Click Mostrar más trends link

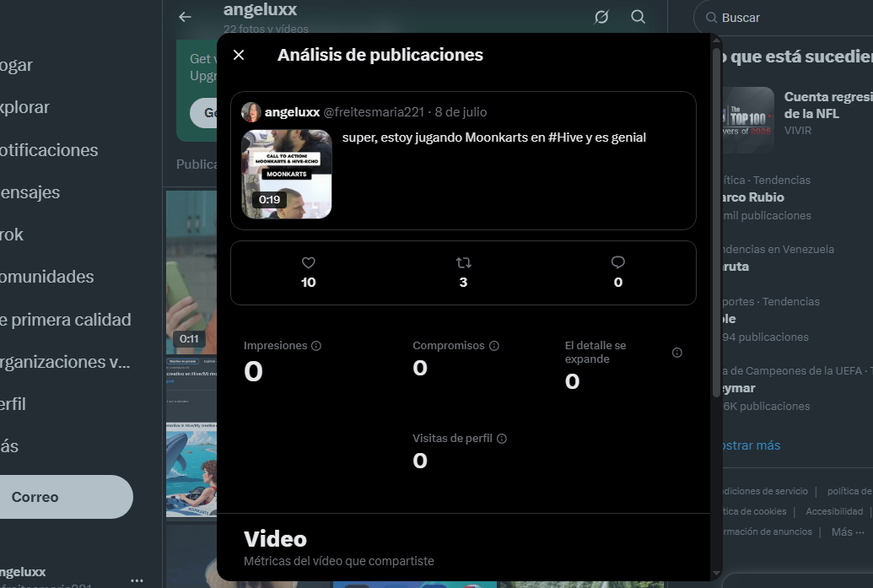(750, 445)
